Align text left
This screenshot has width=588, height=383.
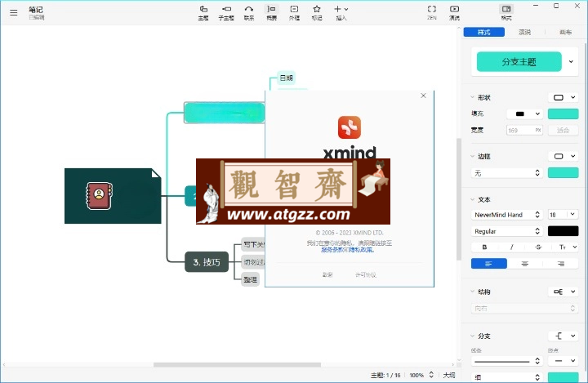tap(488, 264)
